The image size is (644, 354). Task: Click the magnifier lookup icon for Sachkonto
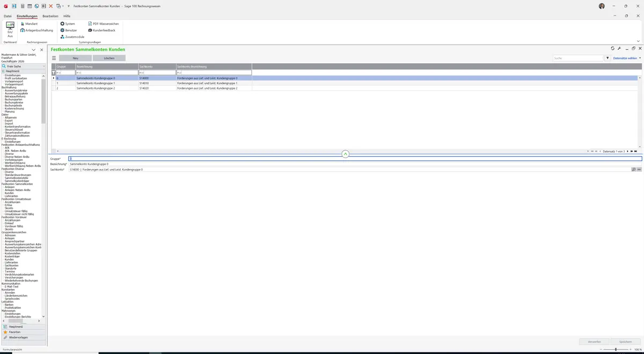[634, 169]
